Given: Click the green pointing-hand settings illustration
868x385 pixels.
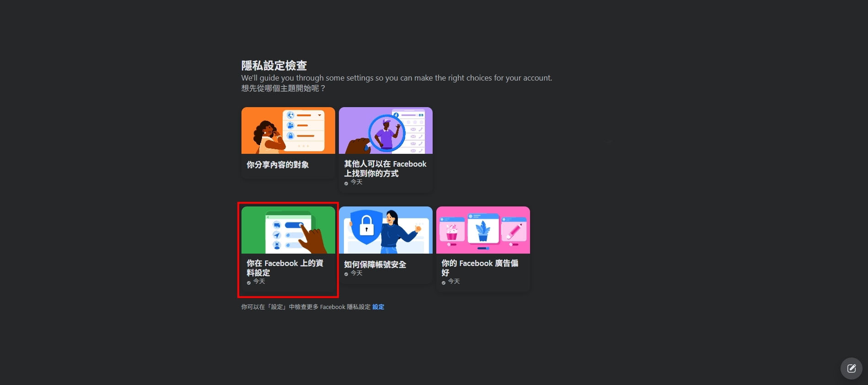Looking at the screenshot, I should point(288,230).
